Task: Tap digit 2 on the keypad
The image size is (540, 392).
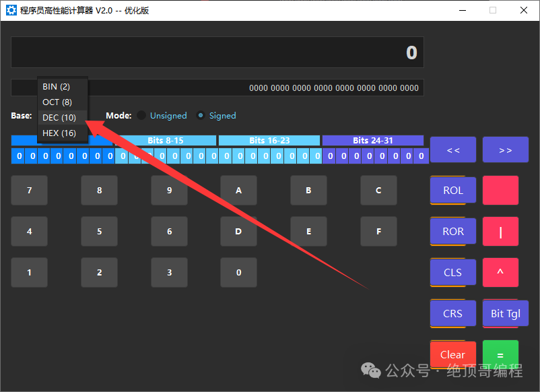Action: 99,273
